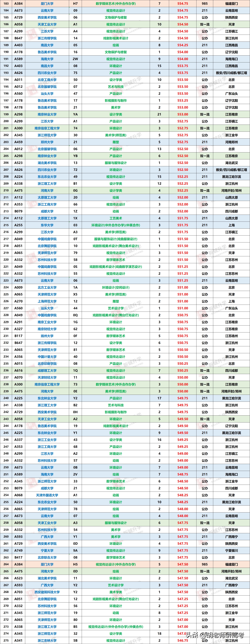This screenshot has width=250, height=644.
Task: Select the row number 210
Action: [6, 190]
